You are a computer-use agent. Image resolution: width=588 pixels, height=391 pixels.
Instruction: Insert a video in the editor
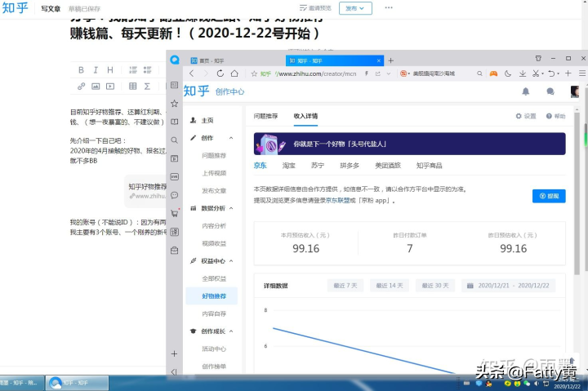pos(110,87)
